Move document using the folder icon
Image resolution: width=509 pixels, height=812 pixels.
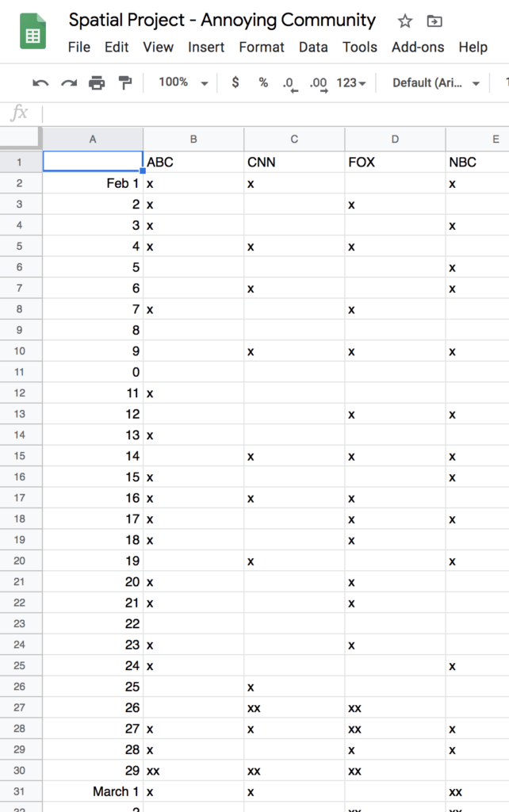434,21
